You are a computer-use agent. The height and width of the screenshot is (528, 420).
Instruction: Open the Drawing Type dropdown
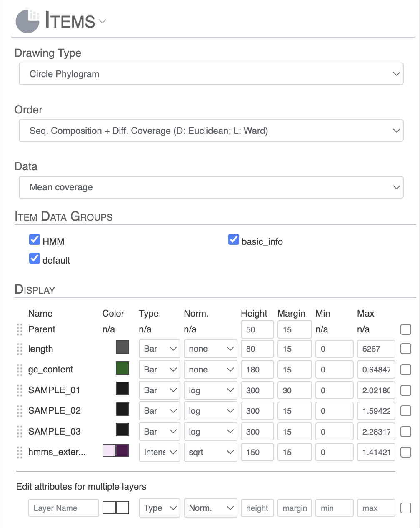coord(211,74)
